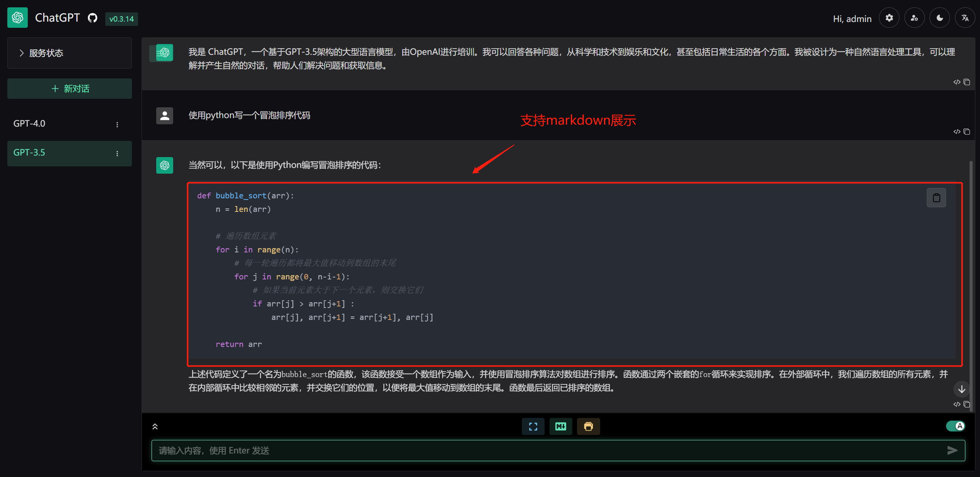
Task: Toggle fullscreen mode above the input box
Action: [x=533, y=426]
